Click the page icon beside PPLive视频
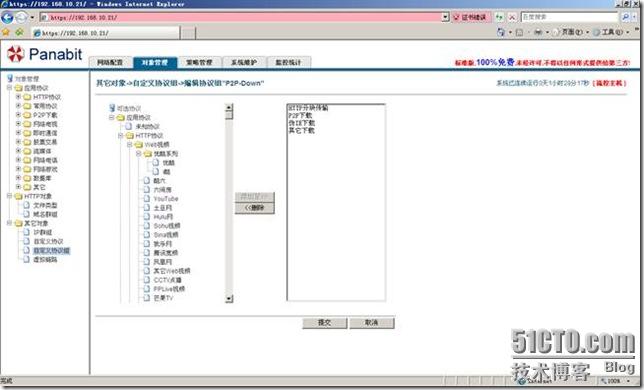Image resolution: width=644 pixels, height=390 pixels. pos(147,289)
